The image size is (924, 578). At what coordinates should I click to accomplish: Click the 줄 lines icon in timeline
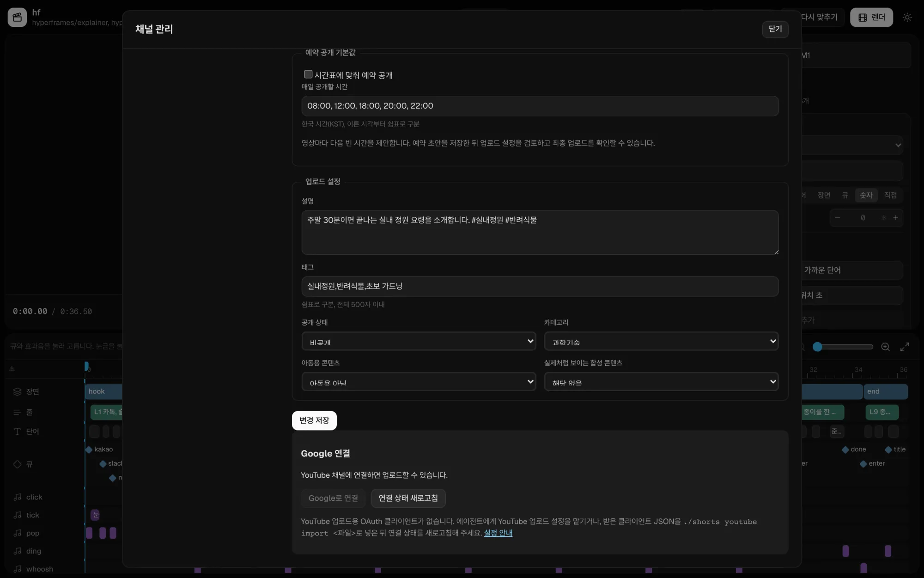coord(17,412)
